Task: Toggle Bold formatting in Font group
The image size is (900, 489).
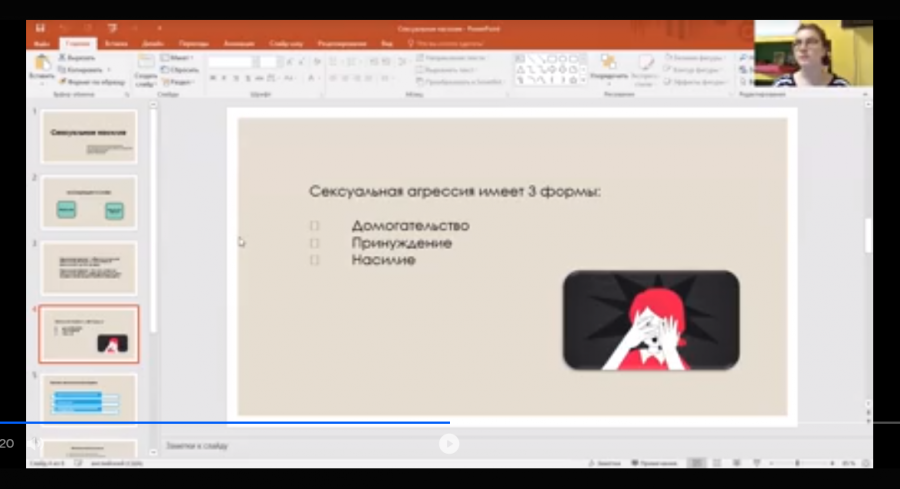Action: 213,78
